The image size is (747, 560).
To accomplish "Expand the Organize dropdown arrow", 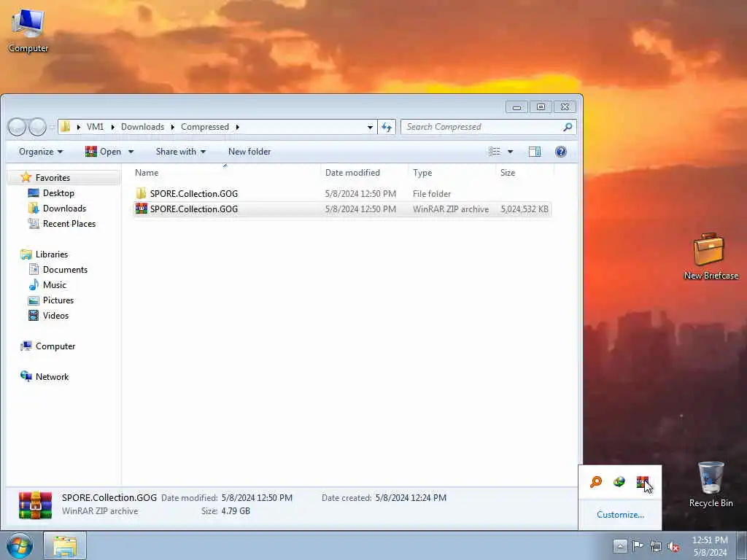I will click(x=60, y=152).
